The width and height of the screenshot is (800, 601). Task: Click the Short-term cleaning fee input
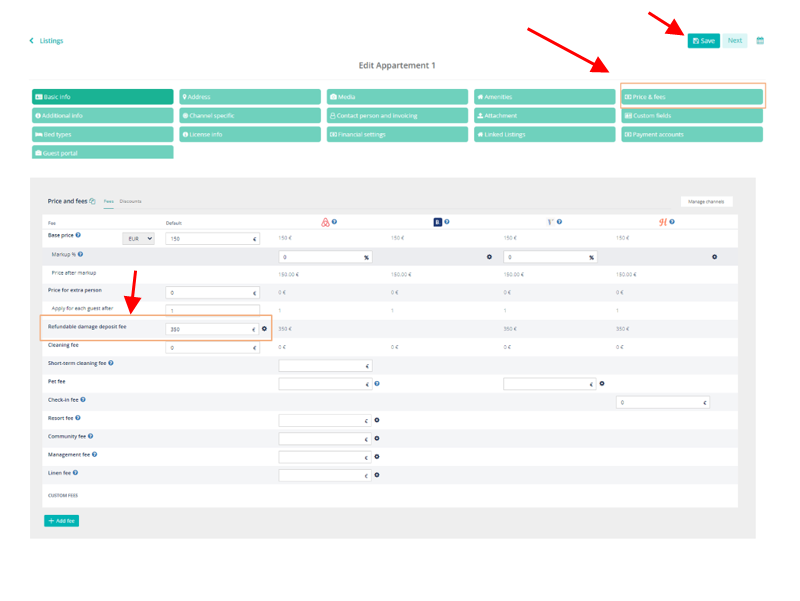325,366
